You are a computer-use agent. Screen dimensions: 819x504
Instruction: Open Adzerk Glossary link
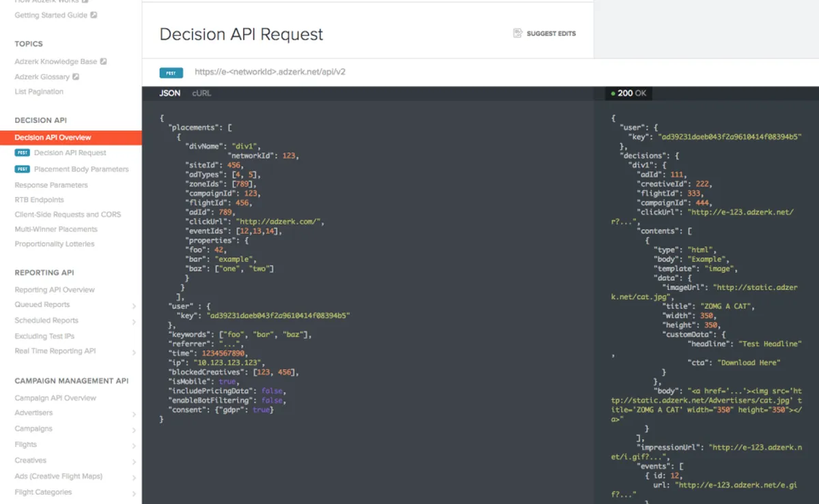point(42,77)
